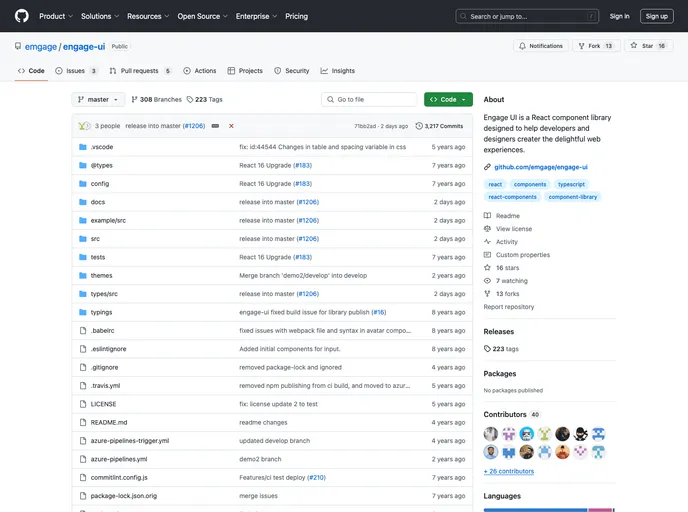This screenshot has height=512, width=688.
Task: Open the README.md file
Action: click(109, 422)
